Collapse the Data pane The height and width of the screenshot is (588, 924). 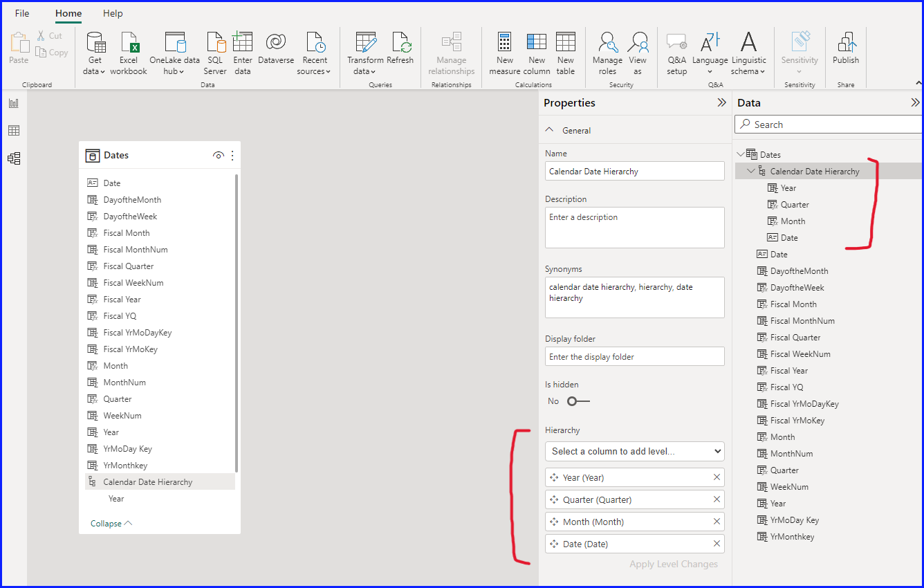coord(915,102)
